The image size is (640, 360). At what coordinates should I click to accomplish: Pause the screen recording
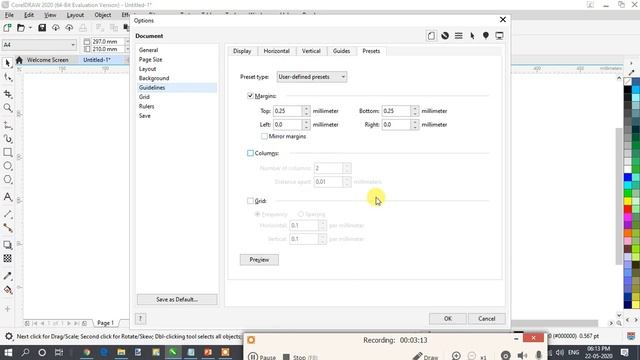pos(262,357)
